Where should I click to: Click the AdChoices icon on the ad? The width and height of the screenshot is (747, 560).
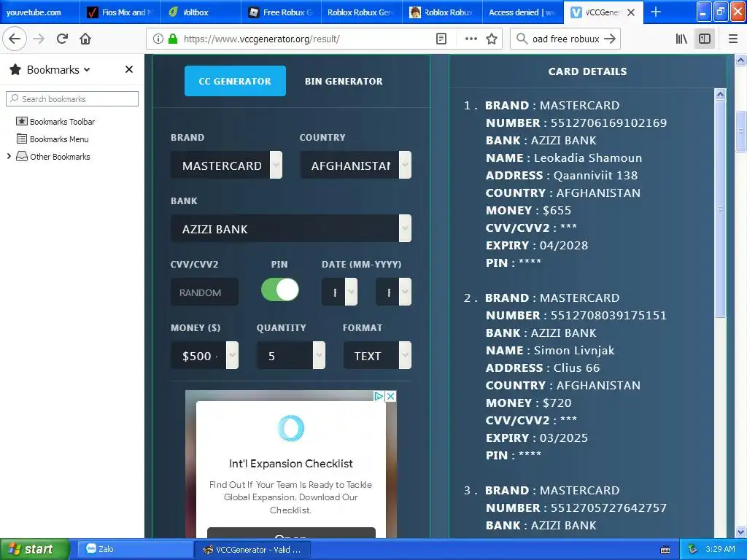(379, 396)
